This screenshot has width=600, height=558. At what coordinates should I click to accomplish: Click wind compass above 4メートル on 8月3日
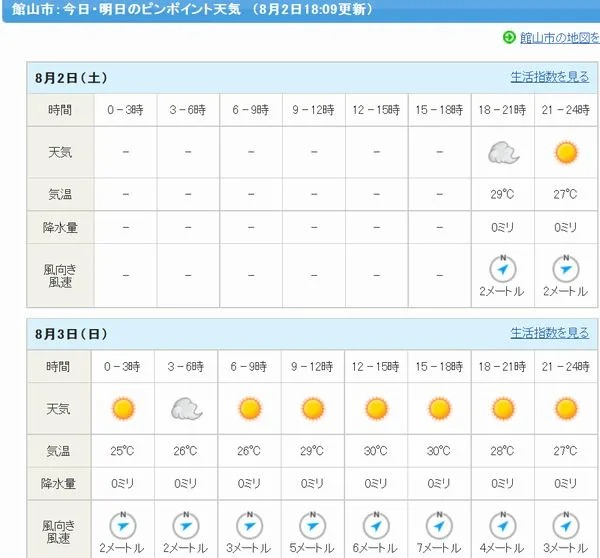point(503,525)
